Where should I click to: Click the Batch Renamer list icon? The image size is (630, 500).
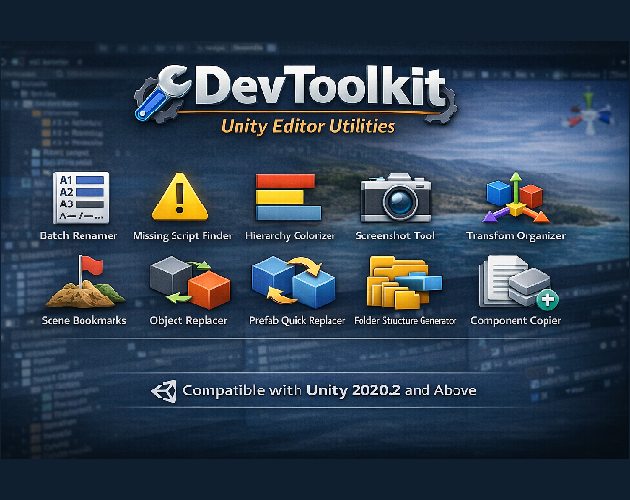pos(81,197)
